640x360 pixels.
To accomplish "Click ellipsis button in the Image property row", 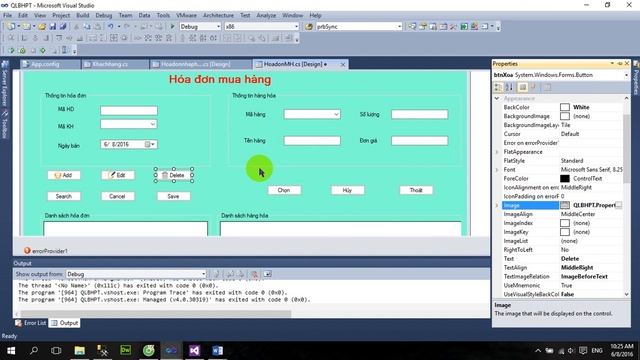I will [x=619, y=205].
